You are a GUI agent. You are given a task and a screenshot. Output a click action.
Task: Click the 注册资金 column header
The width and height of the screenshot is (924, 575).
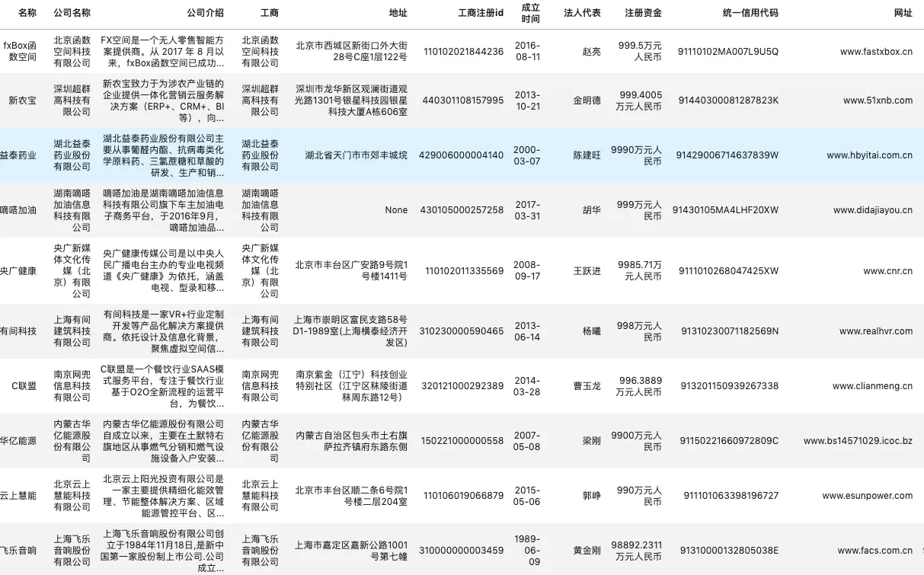pyautogui.click(x=643, y=13)
